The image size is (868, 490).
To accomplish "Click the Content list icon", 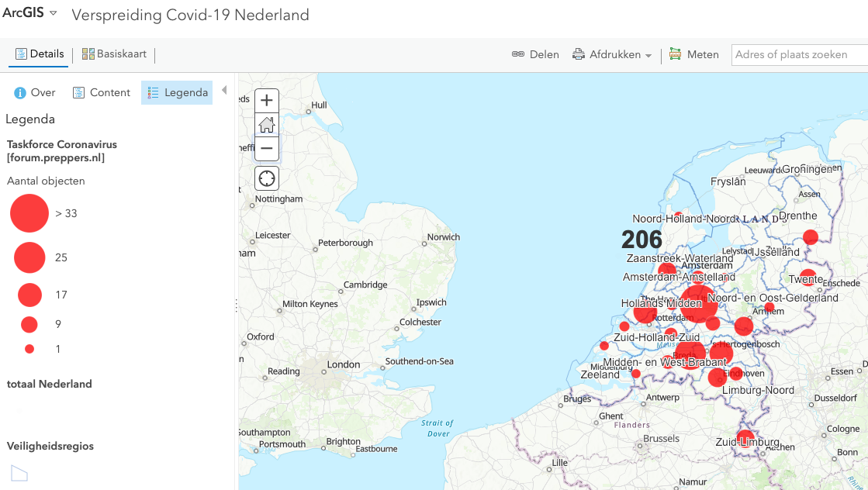I will coord(78,93).
